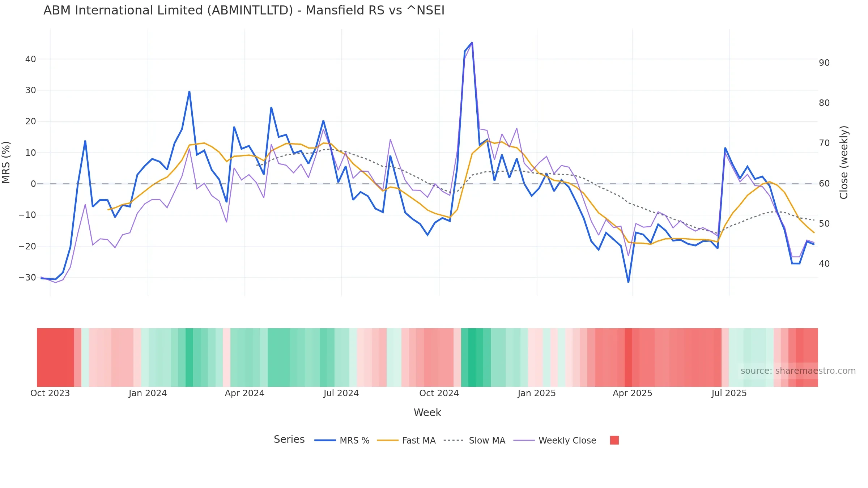Click the −10 tick on MRS axis

click(27, 215)
